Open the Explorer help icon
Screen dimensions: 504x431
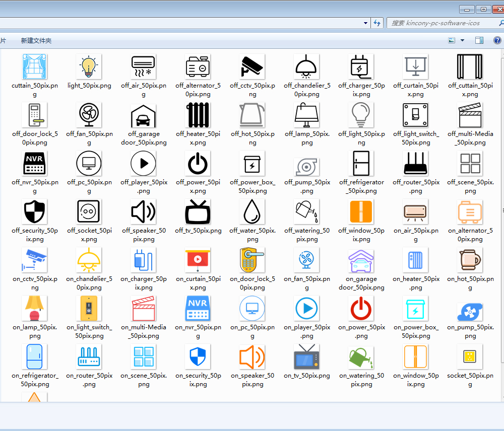[x=497, y=40]
